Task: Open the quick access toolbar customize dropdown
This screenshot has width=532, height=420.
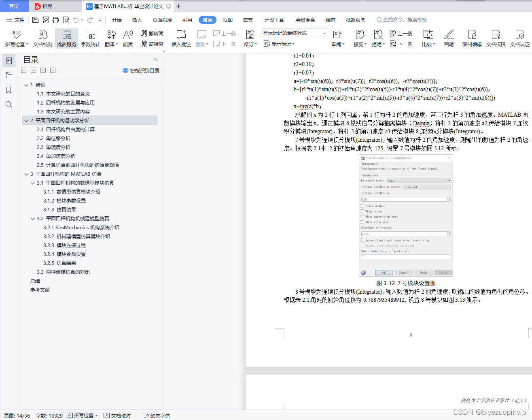Action: pyautogui.click(x=100, y=20)
